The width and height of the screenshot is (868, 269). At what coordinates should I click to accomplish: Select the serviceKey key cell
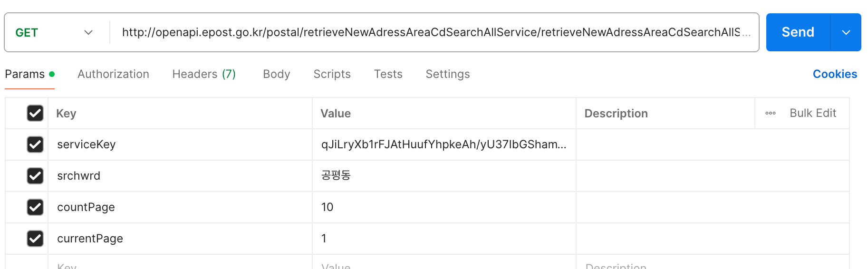tap(180, 144)
